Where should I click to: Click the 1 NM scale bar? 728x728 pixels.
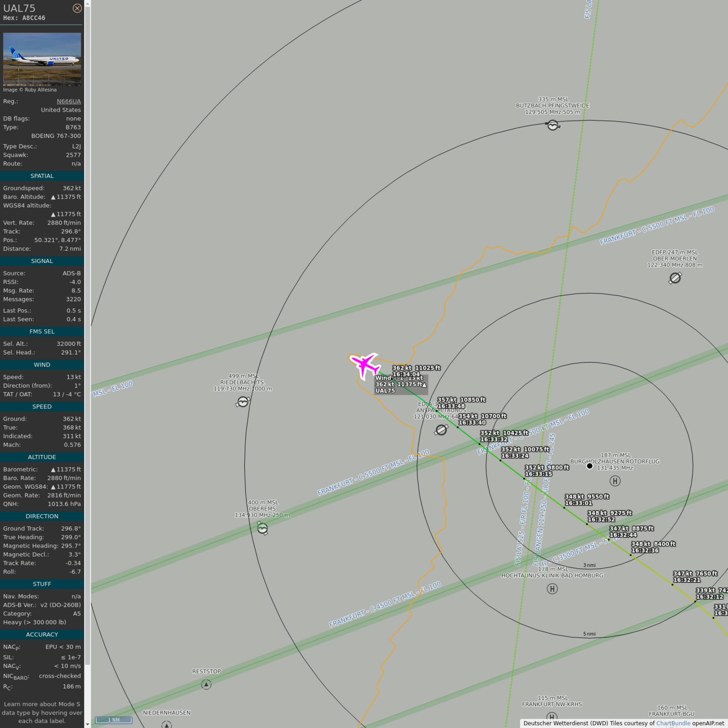coord(114,720)
